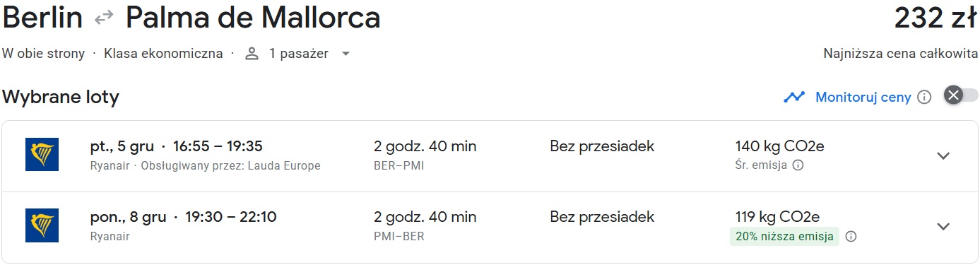The height and width of the screenshot is (265, 980).
Task: Expand details of the 19:30 – 22:10 flight
Action: (x=943, y=226)
